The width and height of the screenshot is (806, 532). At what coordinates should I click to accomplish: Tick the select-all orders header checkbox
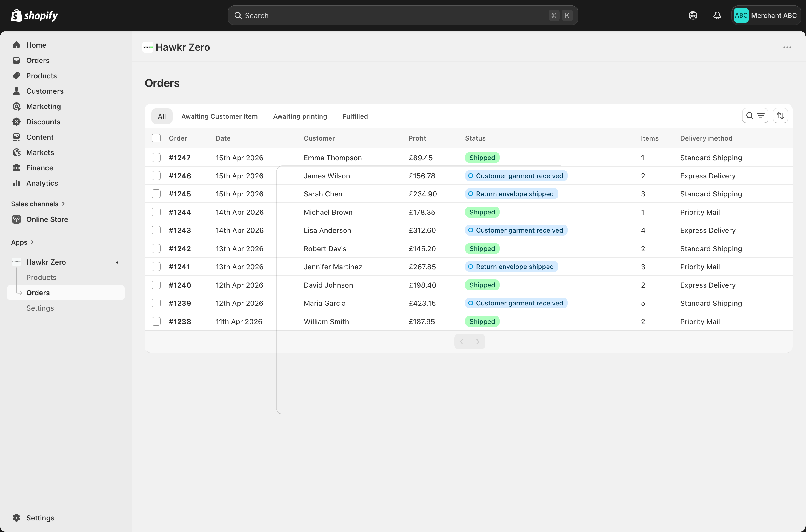tap(156, 138)
